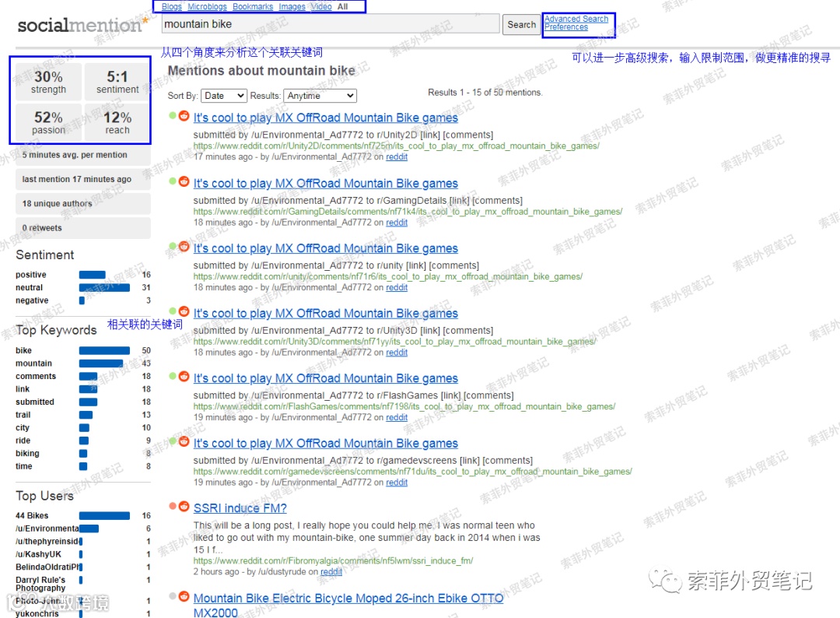This screenshot has width=840, height=618.
Task: Click the Search button
Action: click(521, 25)
